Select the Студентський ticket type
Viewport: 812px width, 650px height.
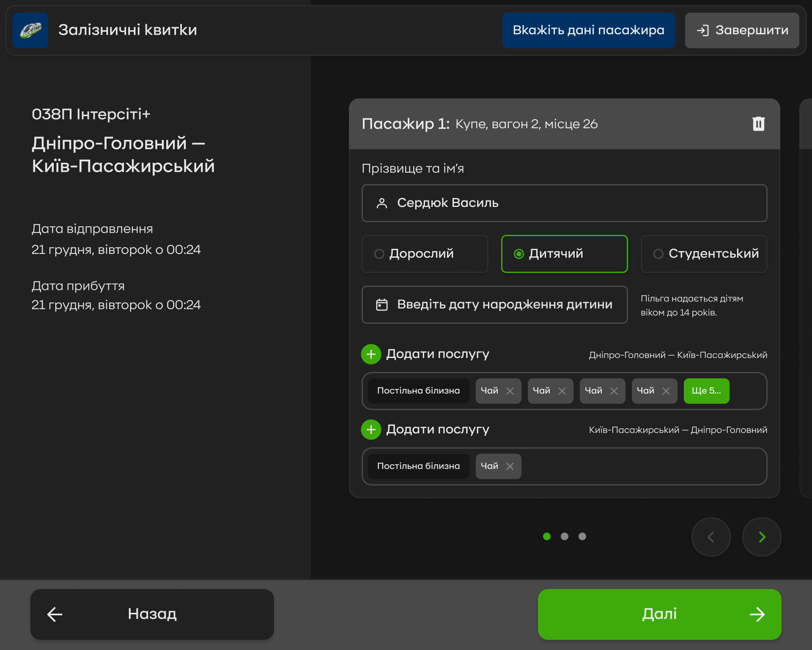click(x=704, y=254)
